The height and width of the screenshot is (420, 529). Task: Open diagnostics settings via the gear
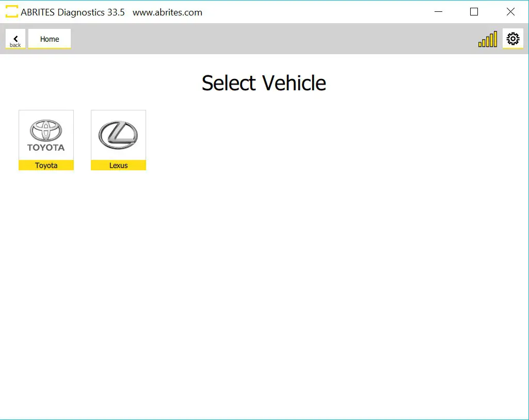pyautogui.click(x=512, y=38)
